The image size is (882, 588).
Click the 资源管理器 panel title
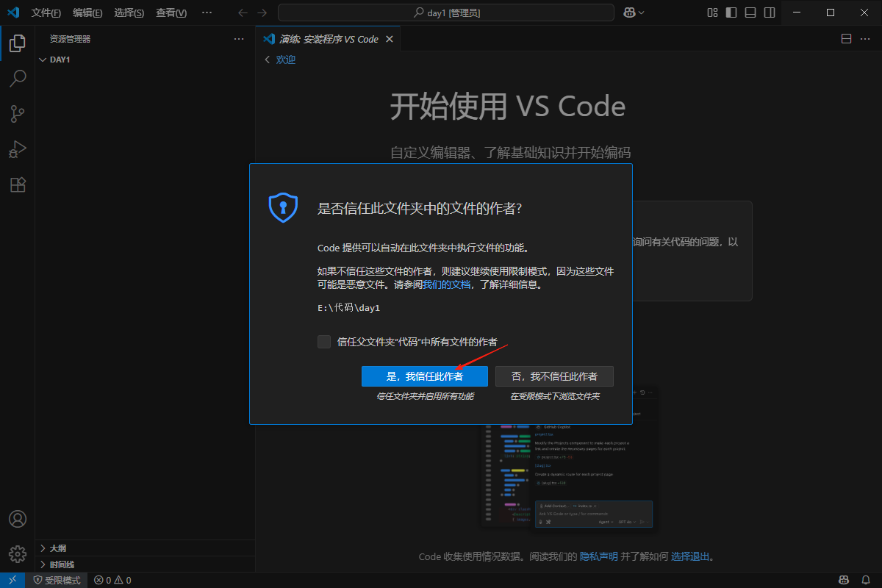coord(71,39)
